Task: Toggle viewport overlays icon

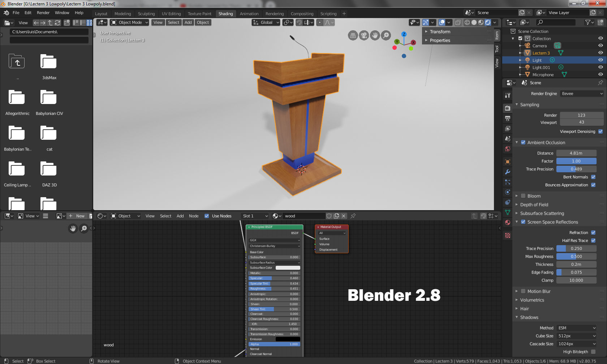Action: click(x=442, y=22)
